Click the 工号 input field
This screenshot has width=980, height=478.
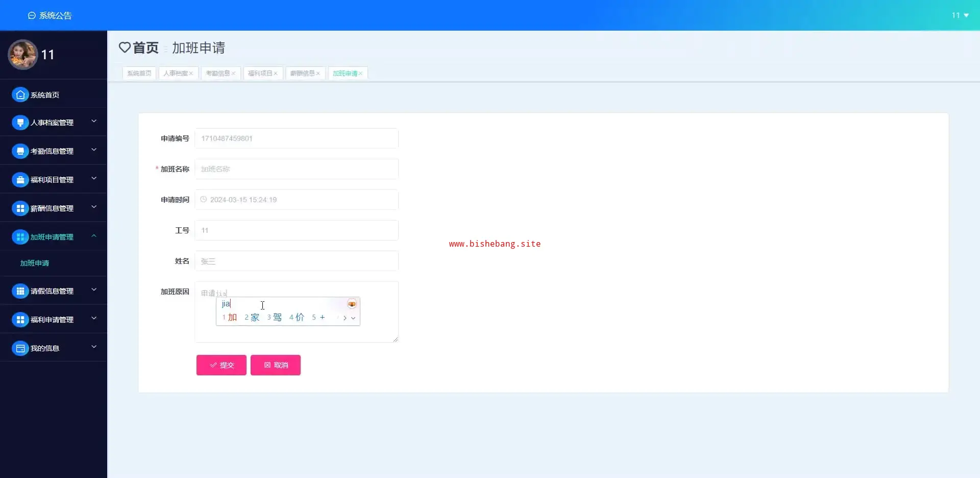pyautogui.click(x=297, y=230)
